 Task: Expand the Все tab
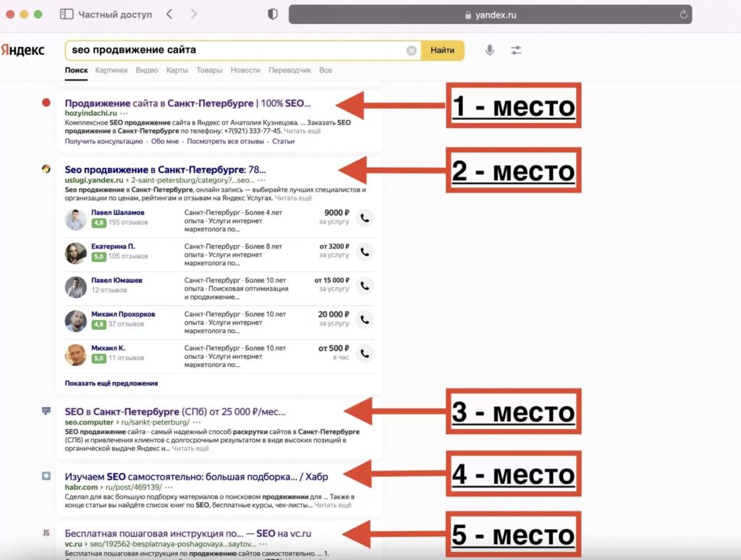(325, 70)
